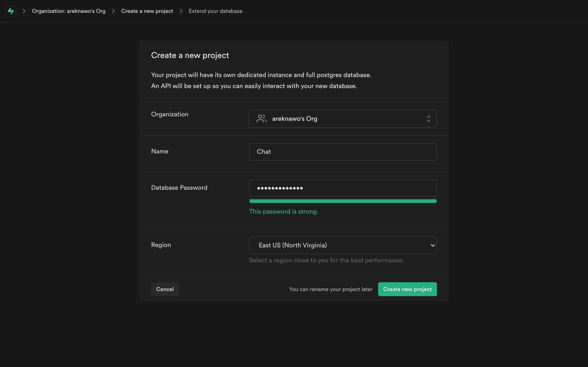The width and height of the screenshot is (588, 367).
Task: Go to Create a new project breadcrumb
Action: [x=147, y=11]
